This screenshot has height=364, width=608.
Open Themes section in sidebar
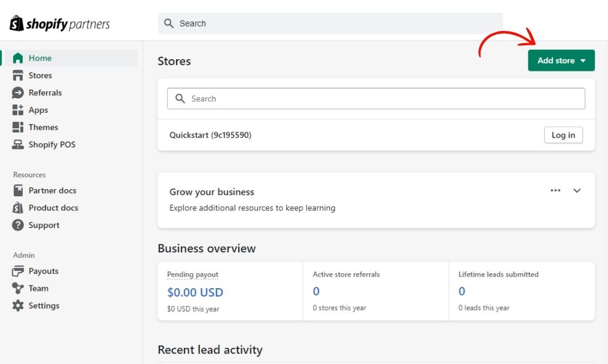tap(43, 127)
